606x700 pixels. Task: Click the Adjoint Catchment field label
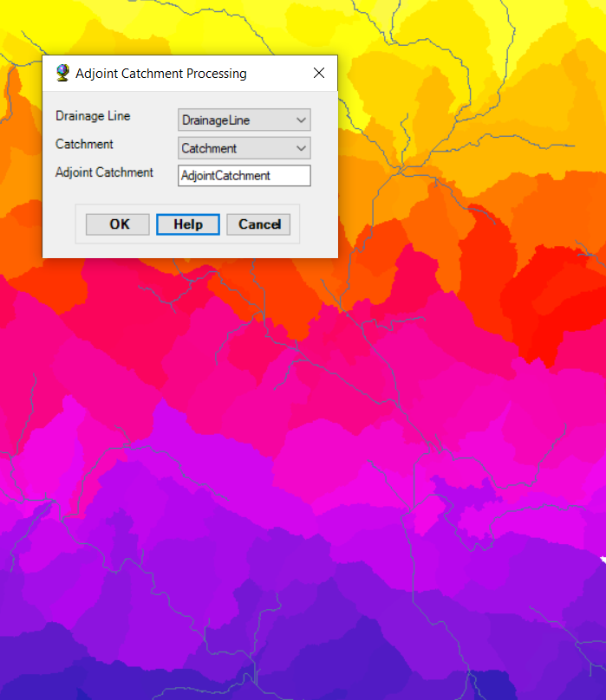tap(104, 172)
